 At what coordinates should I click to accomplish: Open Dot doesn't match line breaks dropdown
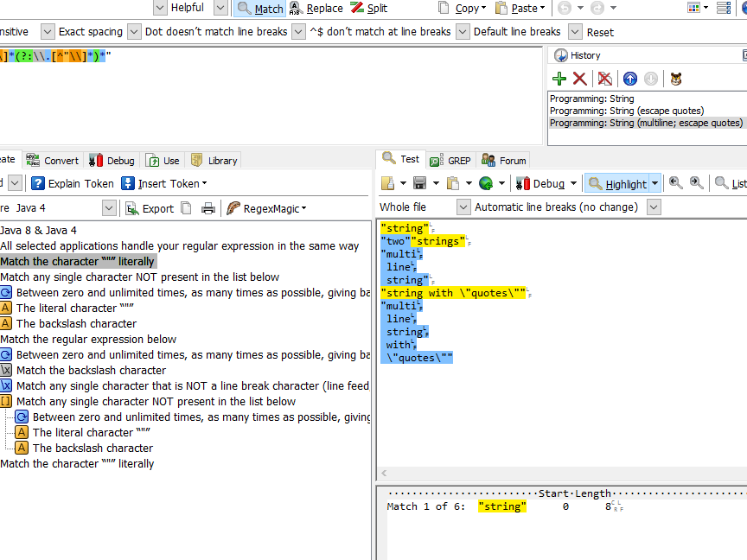(x=298, y=32)
